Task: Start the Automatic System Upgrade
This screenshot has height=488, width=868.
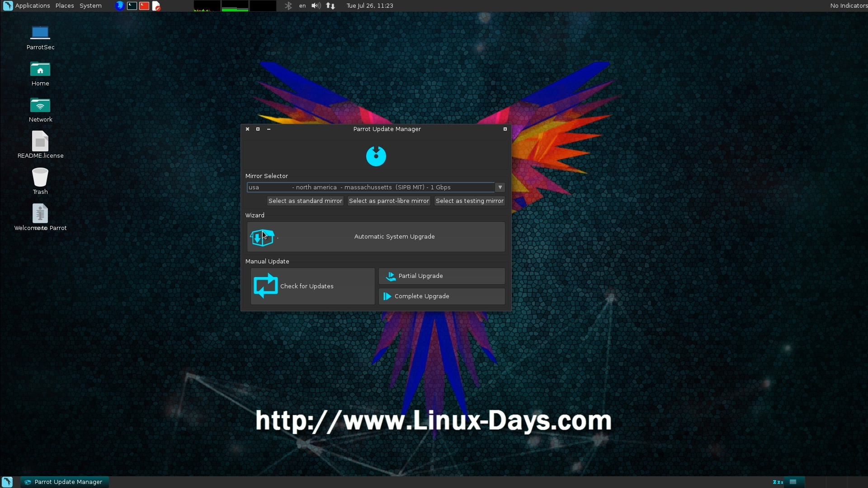Action: pos(376,237)
